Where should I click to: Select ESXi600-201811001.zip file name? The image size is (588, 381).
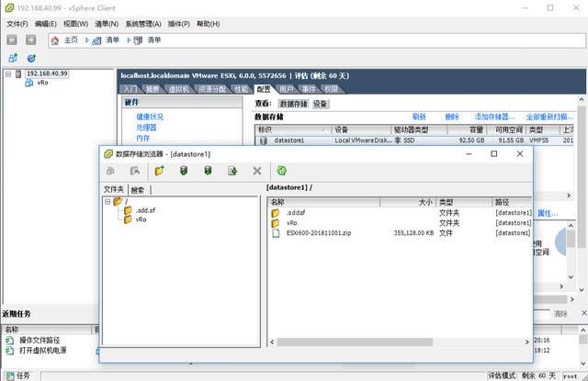pyautogui.click(x=319, y=233)
